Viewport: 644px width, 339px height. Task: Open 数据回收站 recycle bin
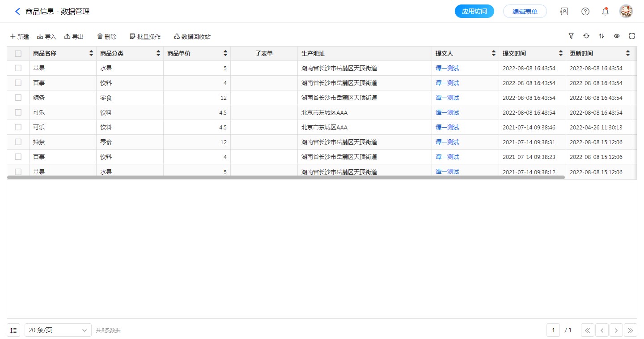click(192, 37)
